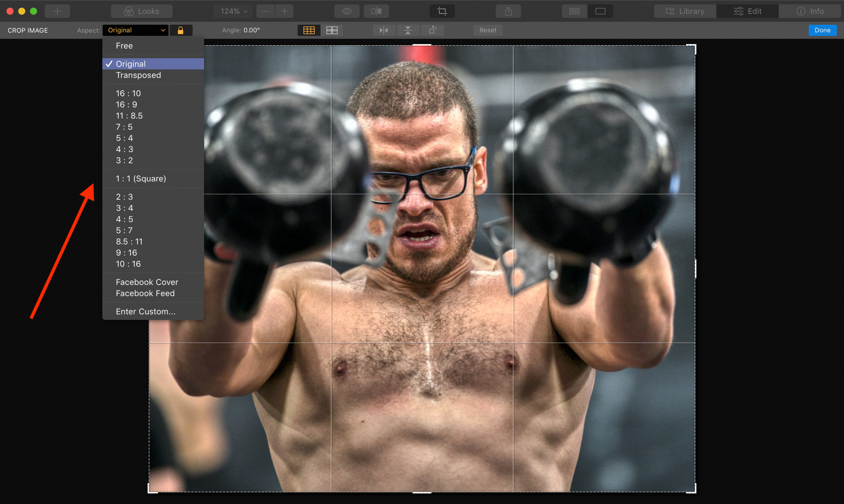The height and width of the screenshot is (504, 844).
Task: Select 16 : 9 from aspect list
Action: tap(126, 104)
